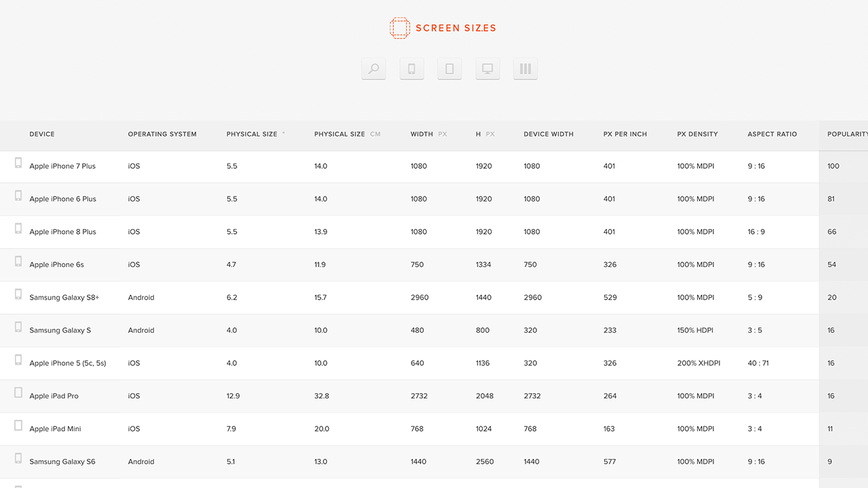The width and height of the screenshot is (868, 488).
Task: Sort by Popularity column header
Action: coord(846,134)
